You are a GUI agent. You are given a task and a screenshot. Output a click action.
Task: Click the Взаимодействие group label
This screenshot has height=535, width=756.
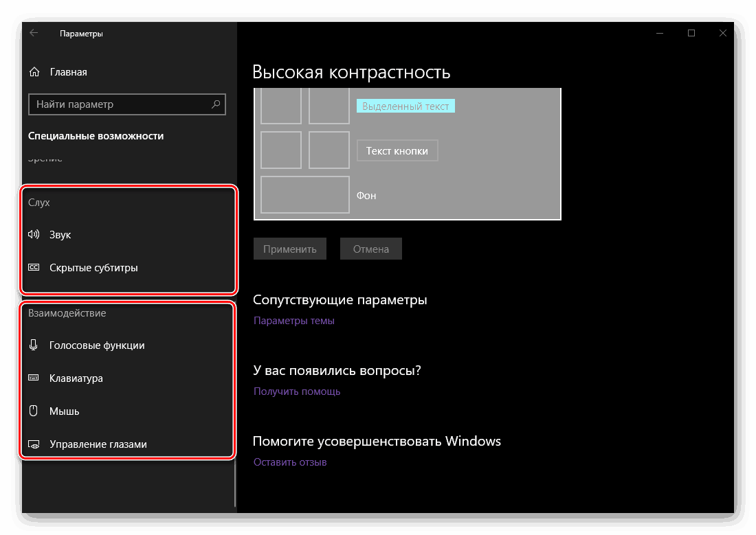[x=67, y=313]
